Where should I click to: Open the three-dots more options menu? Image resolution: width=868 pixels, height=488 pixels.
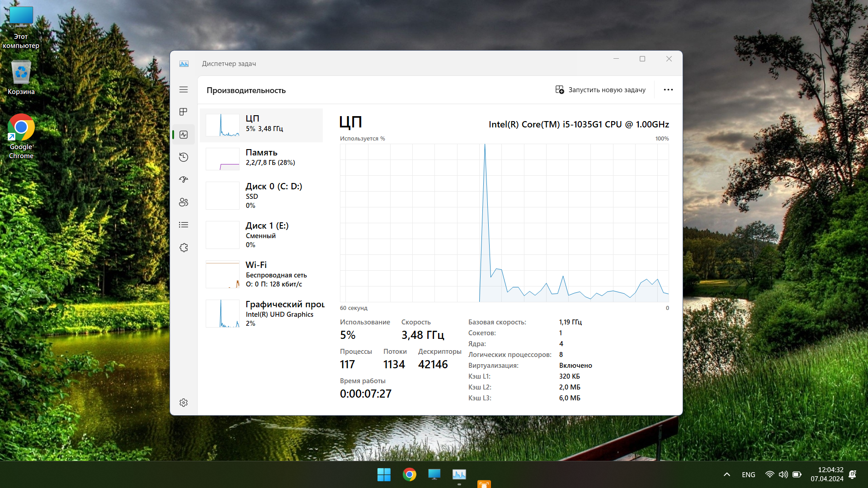(x=668, y=90)
